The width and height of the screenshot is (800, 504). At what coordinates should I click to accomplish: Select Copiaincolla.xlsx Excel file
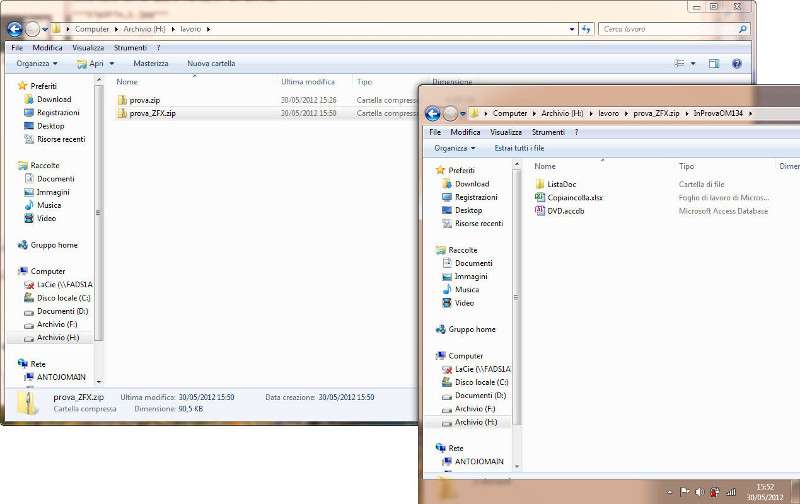(569, 197)
